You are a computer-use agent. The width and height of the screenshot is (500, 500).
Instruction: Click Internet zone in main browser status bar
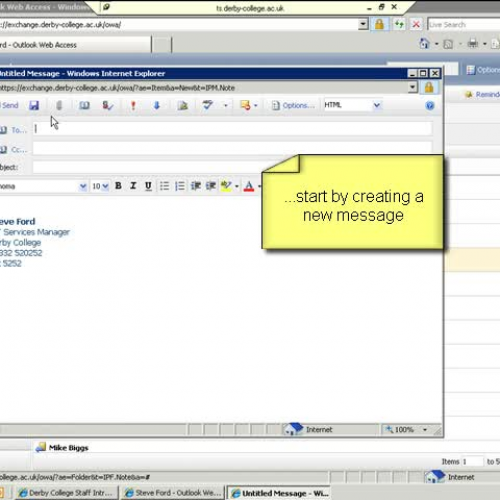[x=449, y=477]
